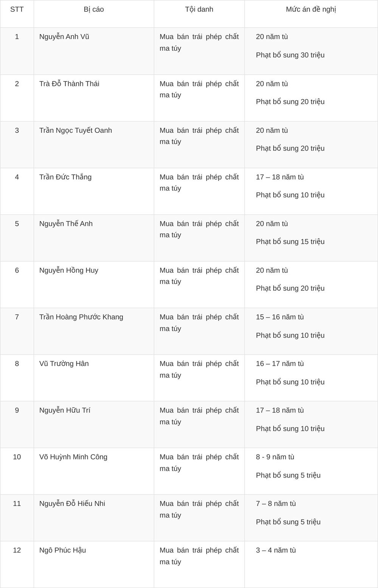Click the name Trần Ngọc Tuyết Oanh
Viewport: 378px width, 588px height.
(x=76, y=130)
